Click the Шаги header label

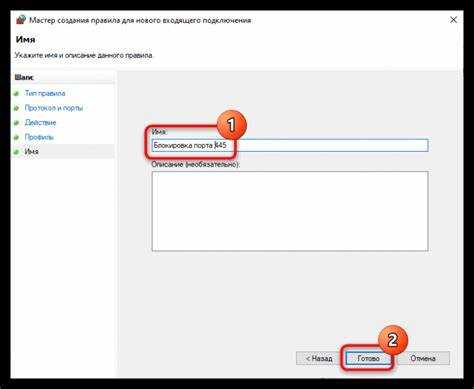coord(24,77)
